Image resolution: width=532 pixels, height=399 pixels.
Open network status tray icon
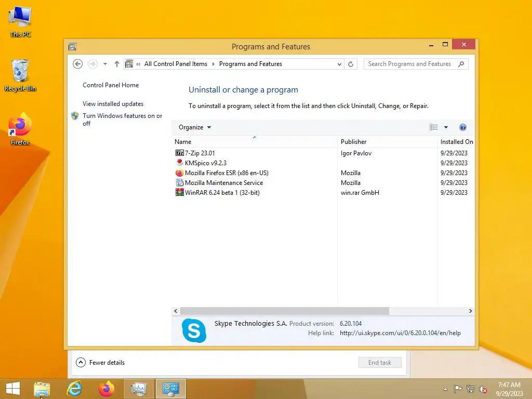(471, 389)
